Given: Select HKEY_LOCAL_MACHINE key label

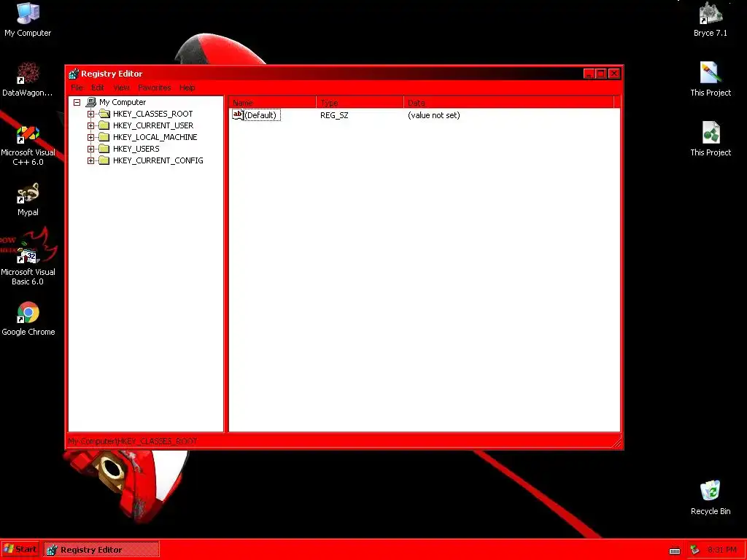Looking at the screenshot, I should point(155,137).
